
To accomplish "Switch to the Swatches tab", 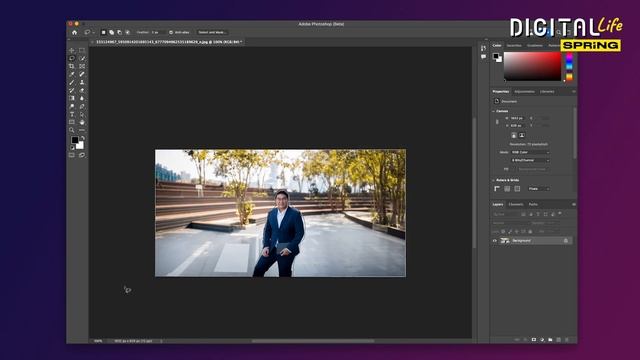I will coord(514,45).
